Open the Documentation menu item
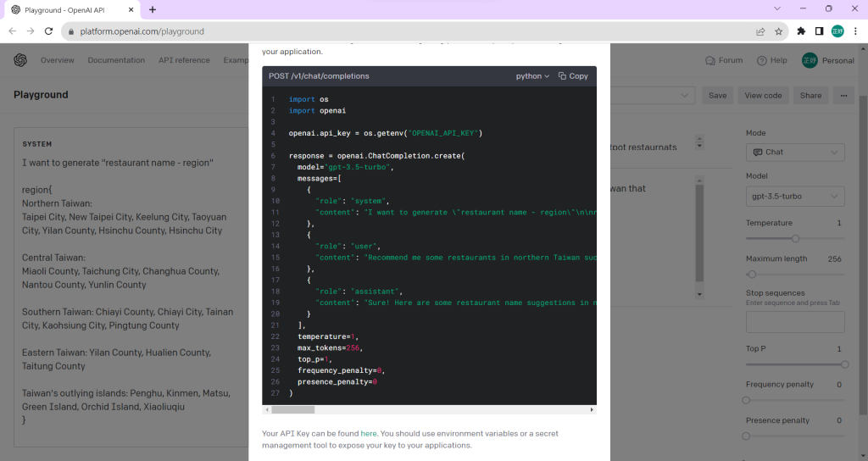The image size is (868, 461). tap(116, 60)
